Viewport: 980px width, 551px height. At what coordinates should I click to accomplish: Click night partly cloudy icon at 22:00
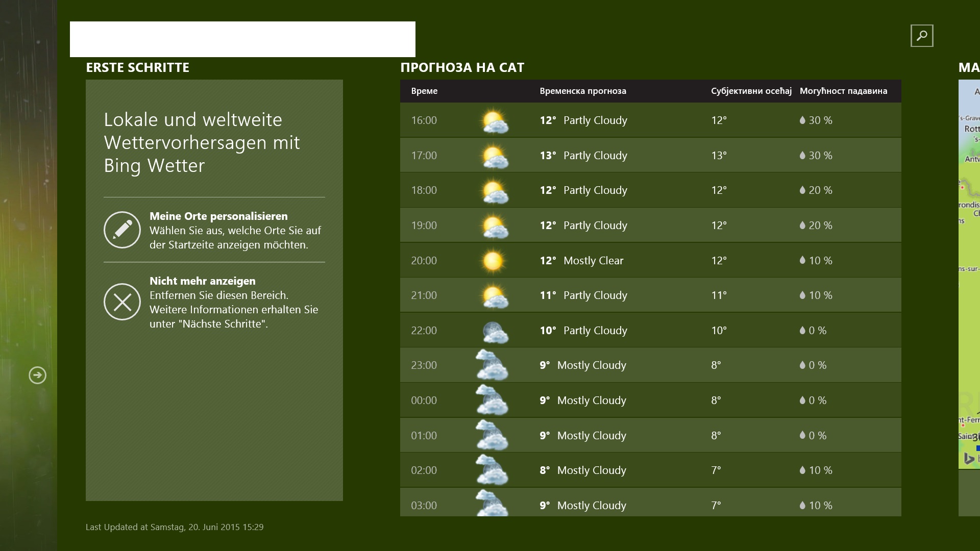click(494, 331)
